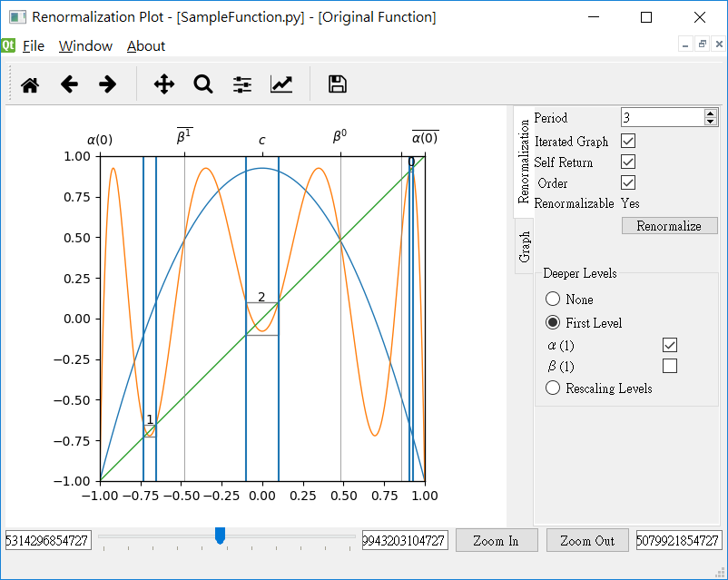
Task: Enable the β (1) checkbox
Action: pos(670,366)
